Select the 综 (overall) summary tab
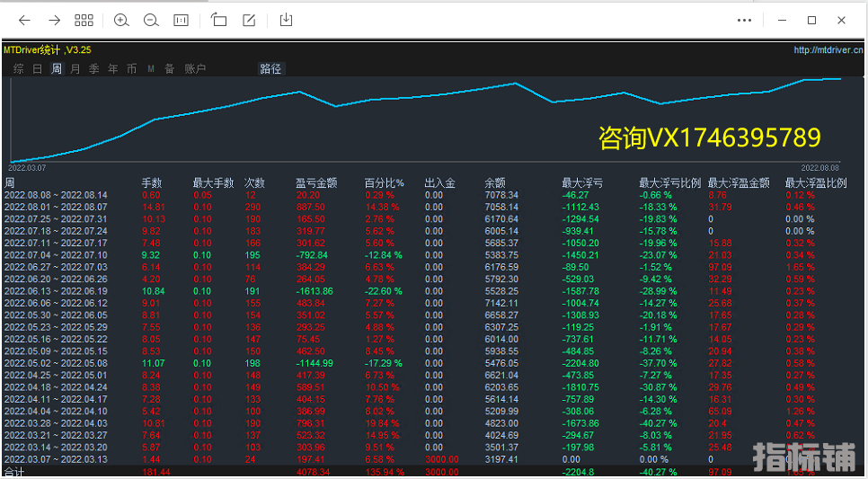868x479 pixels. coord(18,68)
